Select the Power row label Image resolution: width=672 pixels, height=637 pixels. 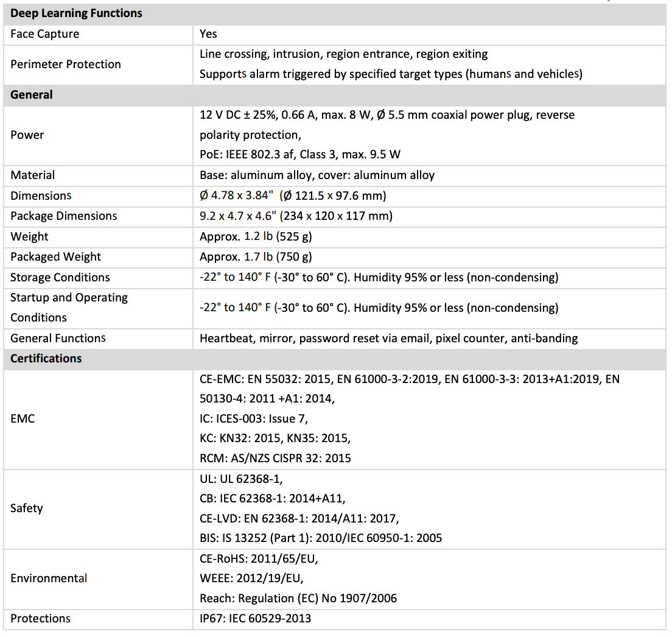[27, 135]
